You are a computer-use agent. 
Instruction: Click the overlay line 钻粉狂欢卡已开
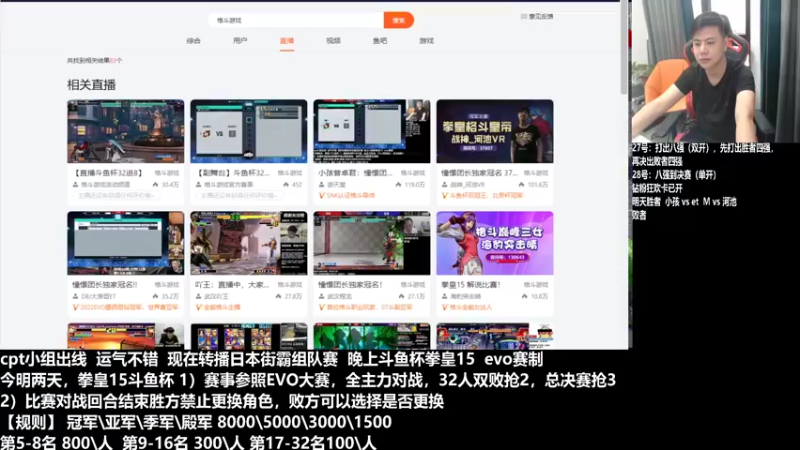coord(657,188)
